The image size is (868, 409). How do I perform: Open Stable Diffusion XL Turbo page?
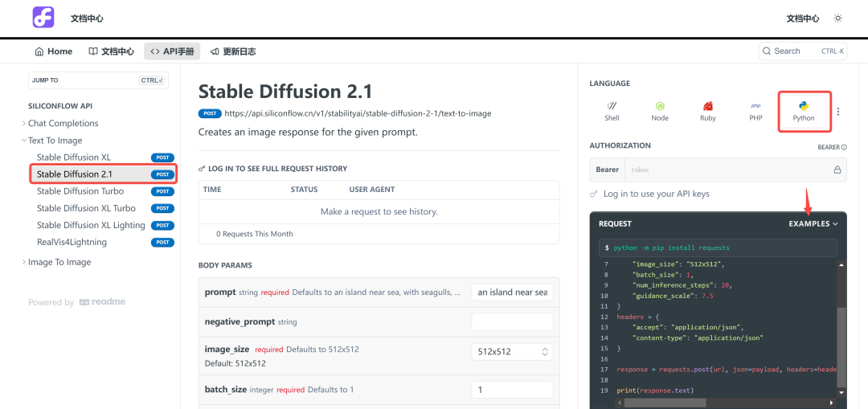pyautogui.click(x=86, y=208)
